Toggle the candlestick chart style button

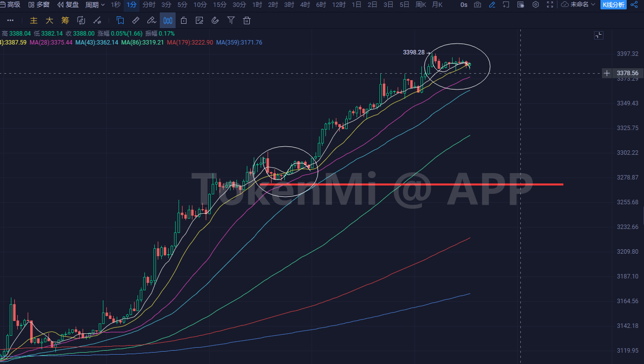point(168,20)
